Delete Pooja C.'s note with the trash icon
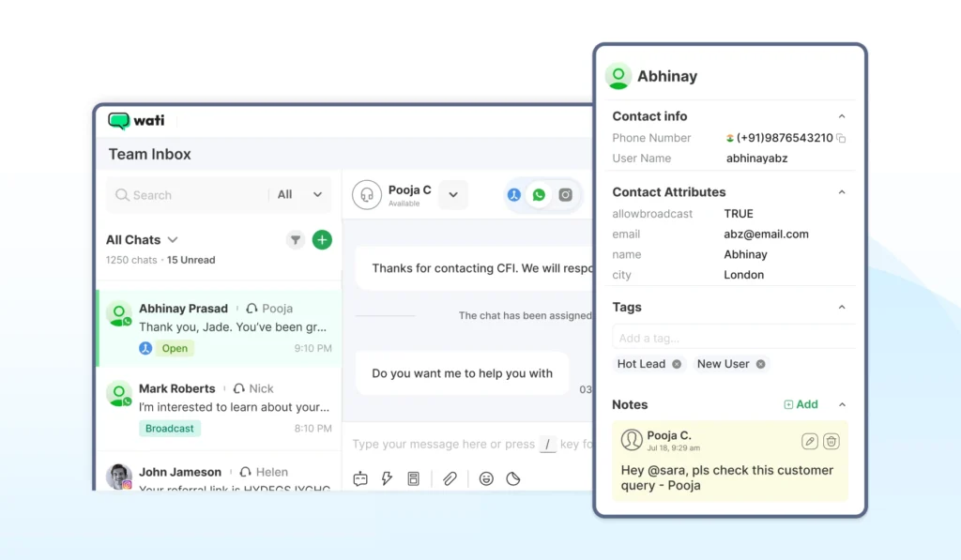Screen dimensions: 961x560 [x=831, y=441]
